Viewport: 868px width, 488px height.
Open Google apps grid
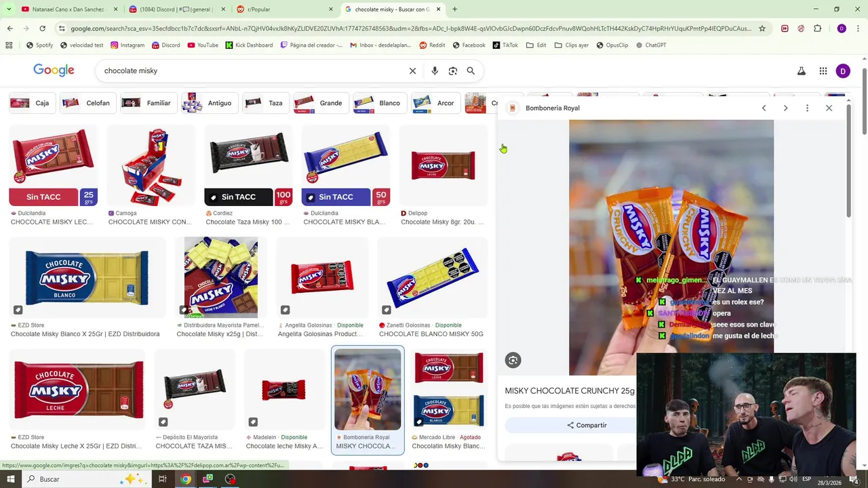pyautogui.click(x=823, y=71)
